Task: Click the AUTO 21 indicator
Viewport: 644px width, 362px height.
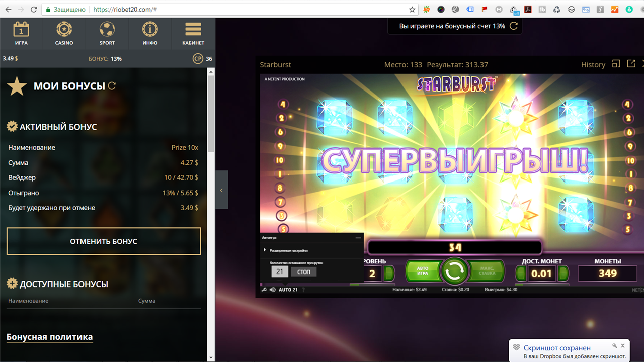Action: tap(288, 290)
